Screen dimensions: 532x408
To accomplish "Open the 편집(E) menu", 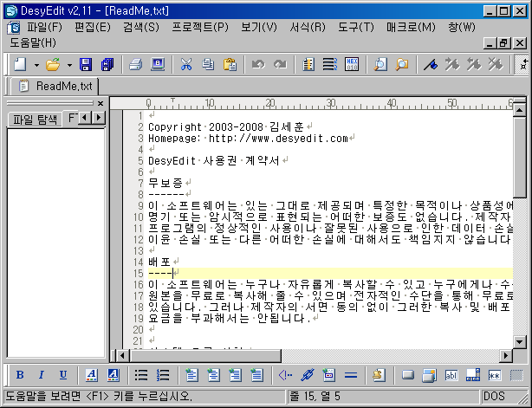I will pyautogui.click(x=93, y=27).
